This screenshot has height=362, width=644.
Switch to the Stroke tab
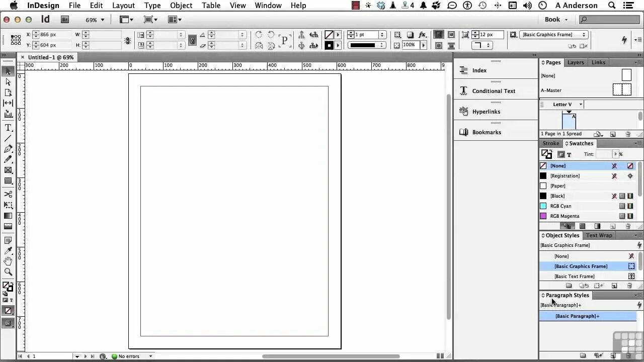(x=550, y=143)
